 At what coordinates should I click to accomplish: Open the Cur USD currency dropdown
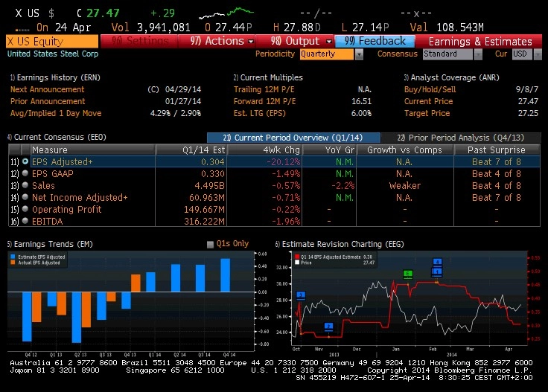tap(538, 54)
